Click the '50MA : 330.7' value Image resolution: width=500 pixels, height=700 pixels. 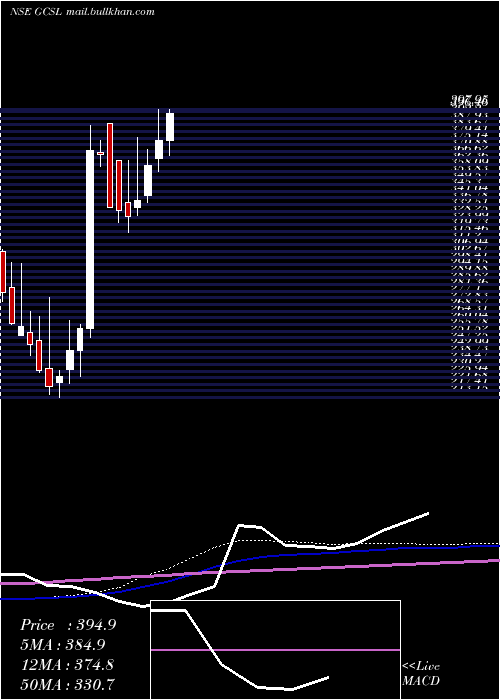click(x=67, y=684)
